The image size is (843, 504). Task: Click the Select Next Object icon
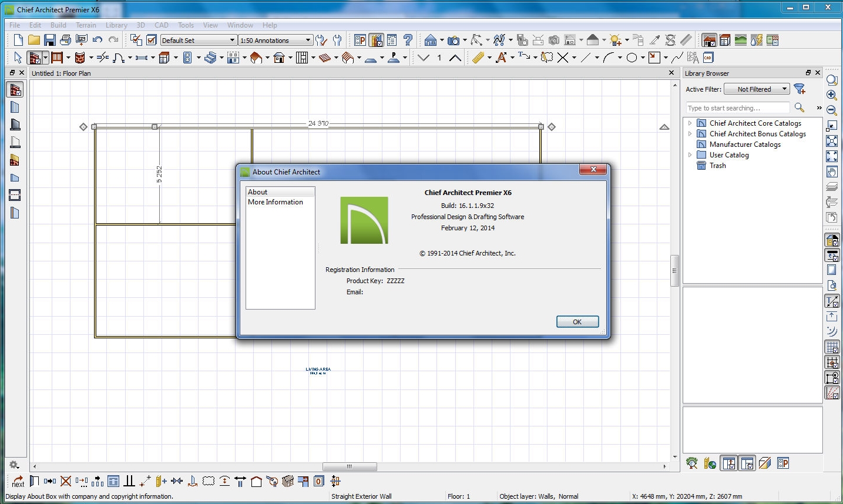point(18,481)
